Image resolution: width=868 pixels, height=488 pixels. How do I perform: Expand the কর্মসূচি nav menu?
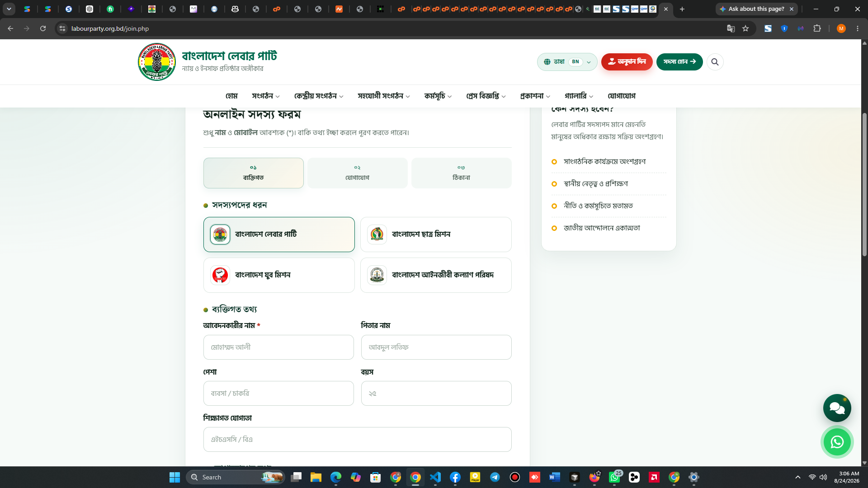tap(438, 96)
